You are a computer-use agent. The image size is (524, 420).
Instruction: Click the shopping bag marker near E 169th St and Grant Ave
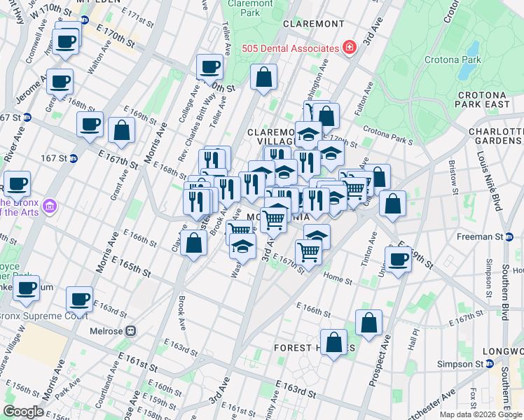click(x=122, y=131)
